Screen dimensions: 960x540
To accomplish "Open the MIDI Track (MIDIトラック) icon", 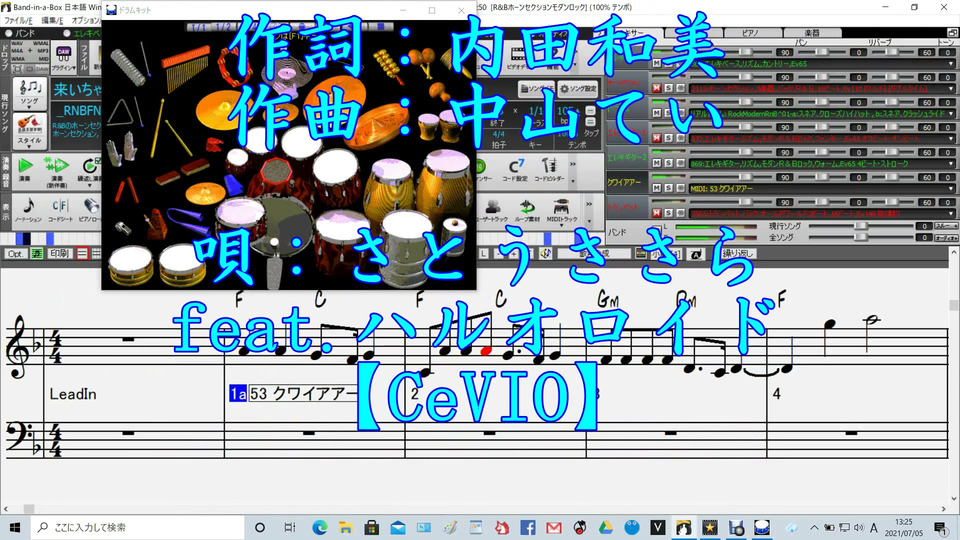I will point(561,210).
